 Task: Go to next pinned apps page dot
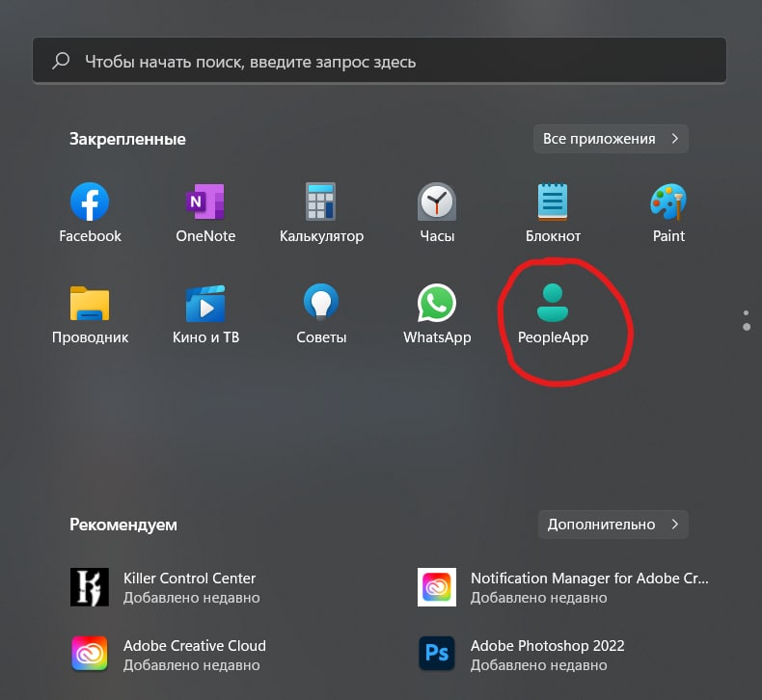747,327
